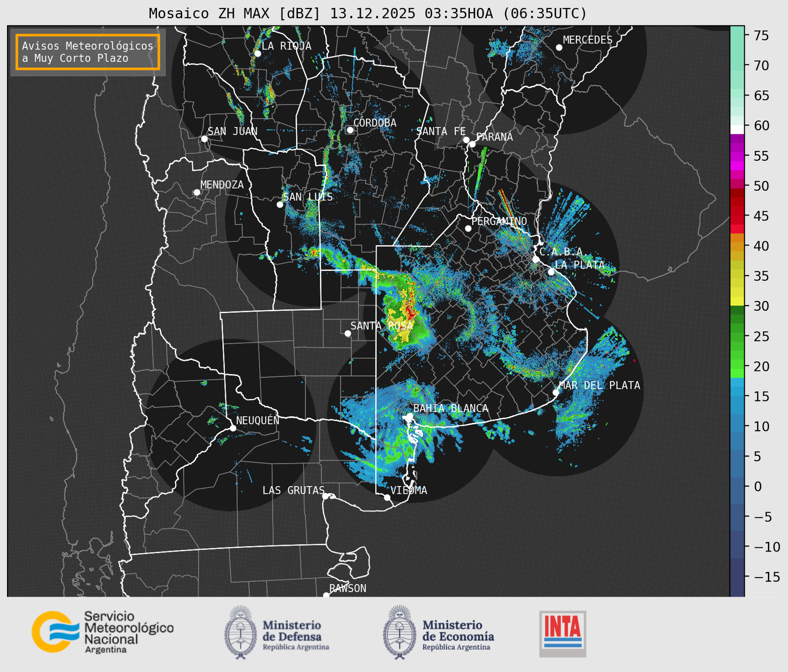Click the Santa Fe city marker
The width and height of the screenshot is (788, 672).
[x=466, y=140]
